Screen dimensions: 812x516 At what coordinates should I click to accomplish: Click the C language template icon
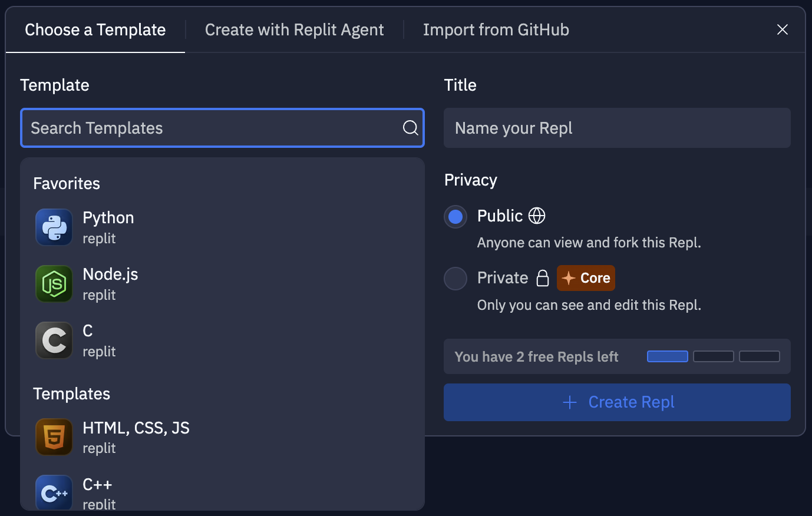(54, 340)
